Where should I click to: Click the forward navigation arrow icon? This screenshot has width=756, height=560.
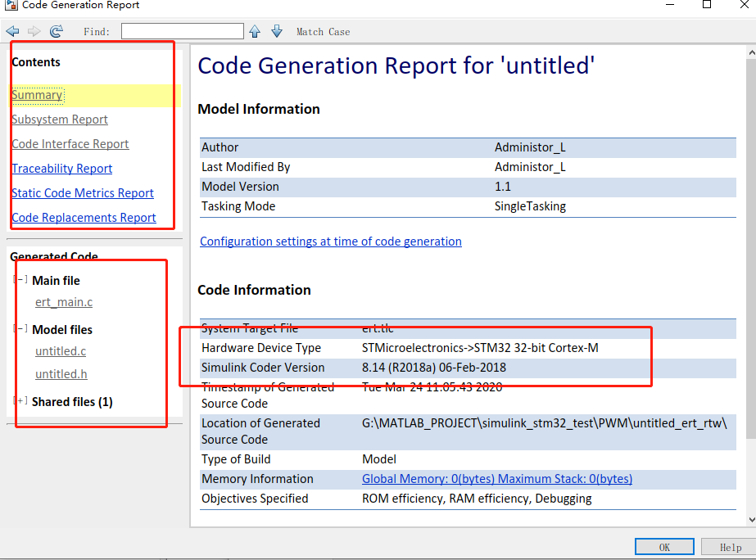click(x=34, y=31)
